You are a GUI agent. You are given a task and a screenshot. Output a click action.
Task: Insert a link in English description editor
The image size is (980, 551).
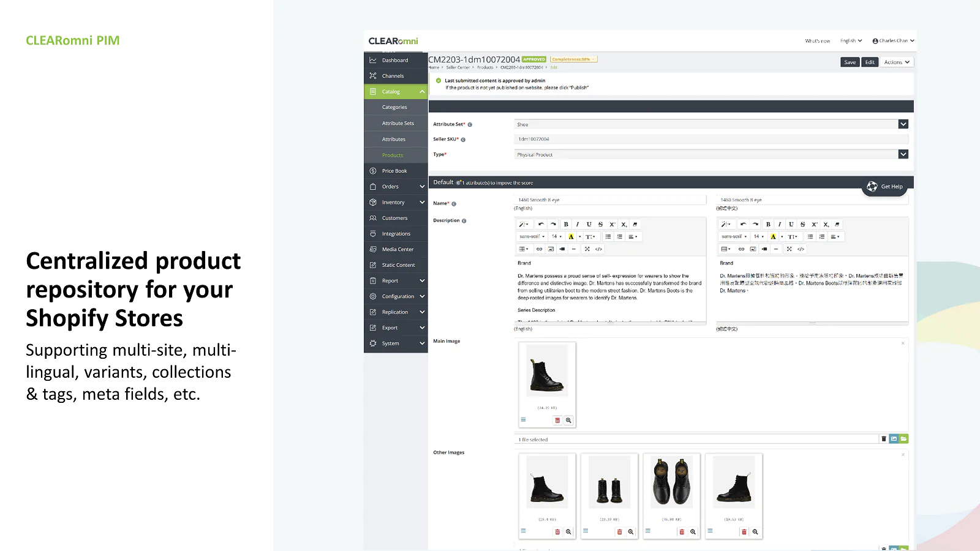539,249
